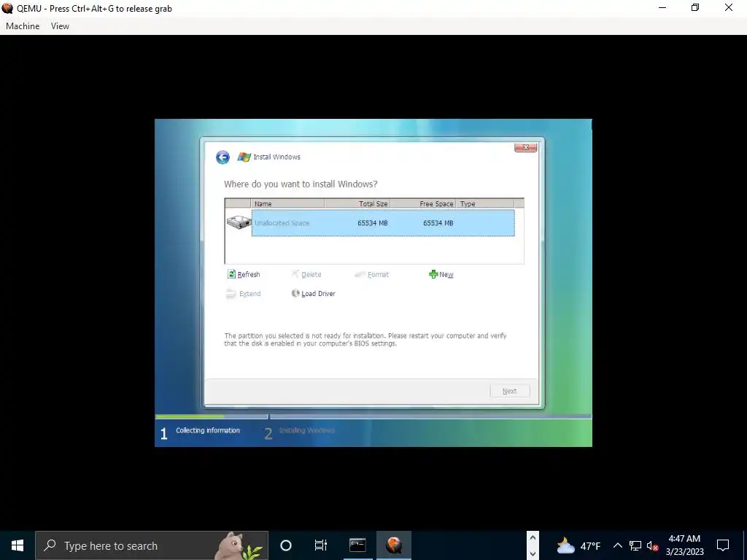This screenshot has width=747, height=560.
Task: Open the Load Driver option
Action: point(318,293)
